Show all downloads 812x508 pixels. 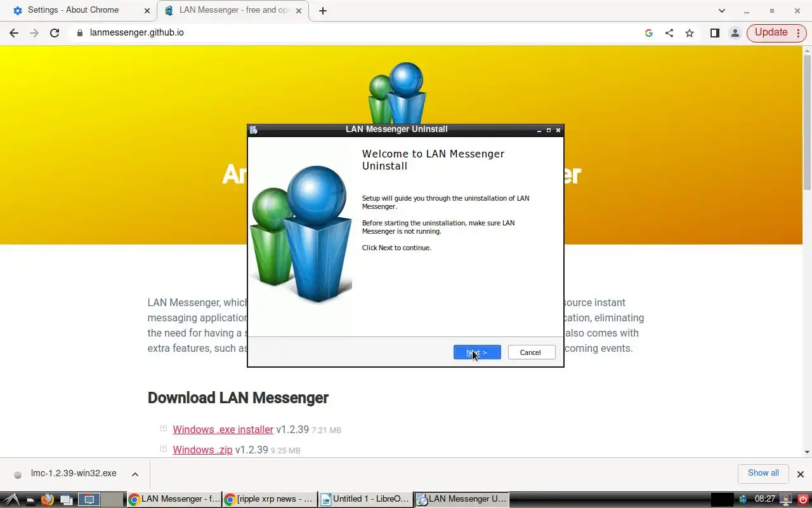tap(763, 473)
